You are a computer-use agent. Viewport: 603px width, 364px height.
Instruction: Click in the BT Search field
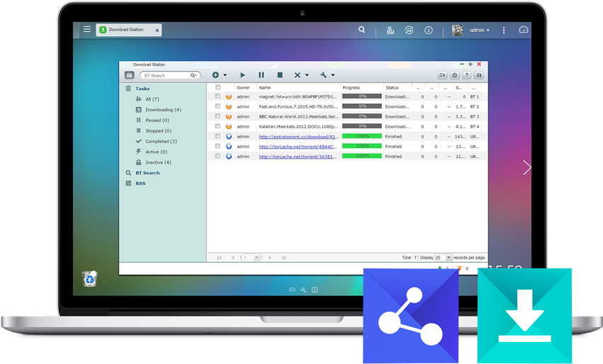(164, 75)
